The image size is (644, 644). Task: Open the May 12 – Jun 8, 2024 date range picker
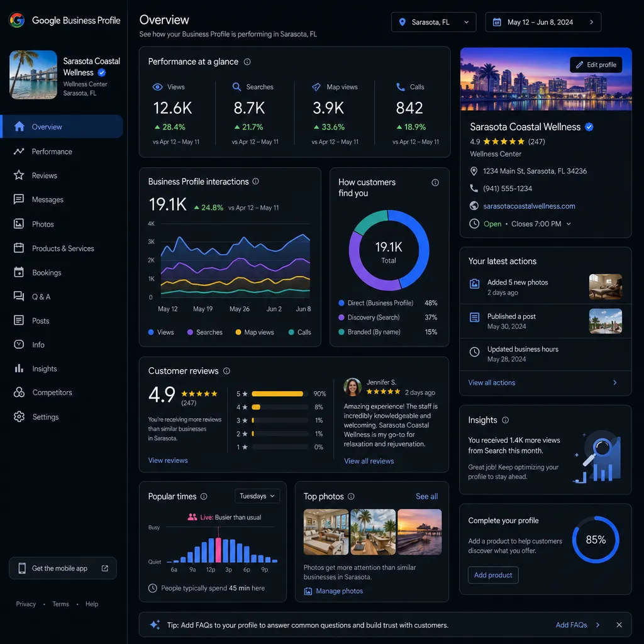coord(543,22)
